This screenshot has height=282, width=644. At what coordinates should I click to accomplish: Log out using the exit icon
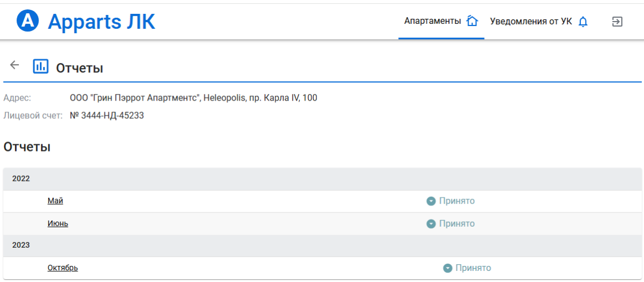pyautogui.click(x=617, y=22)
